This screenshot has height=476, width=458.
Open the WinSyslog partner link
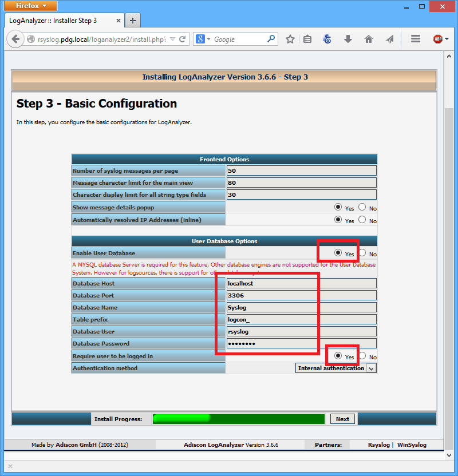click(412, 445)
